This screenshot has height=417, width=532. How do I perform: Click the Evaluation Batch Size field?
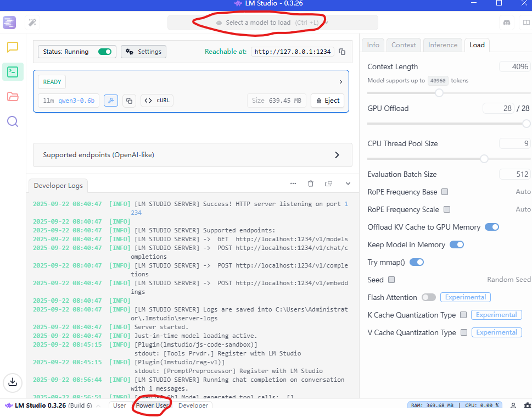pos(514,174)
